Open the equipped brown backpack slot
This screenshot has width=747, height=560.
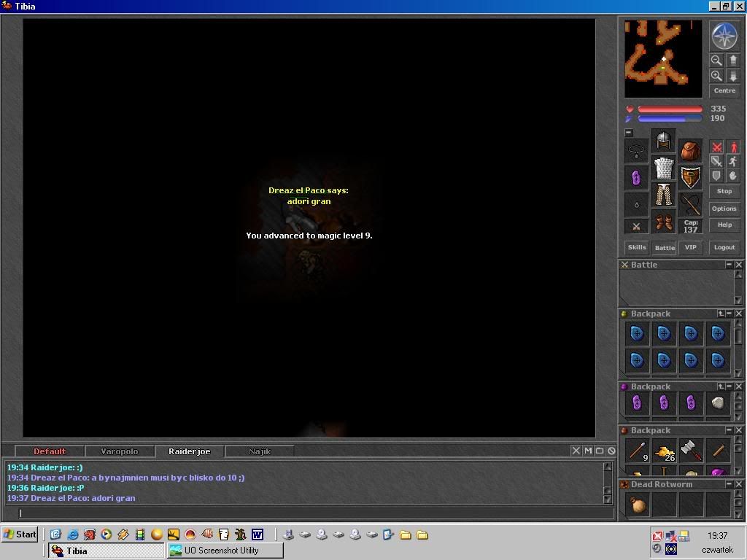pyautogui.click(x=690, y=151)
